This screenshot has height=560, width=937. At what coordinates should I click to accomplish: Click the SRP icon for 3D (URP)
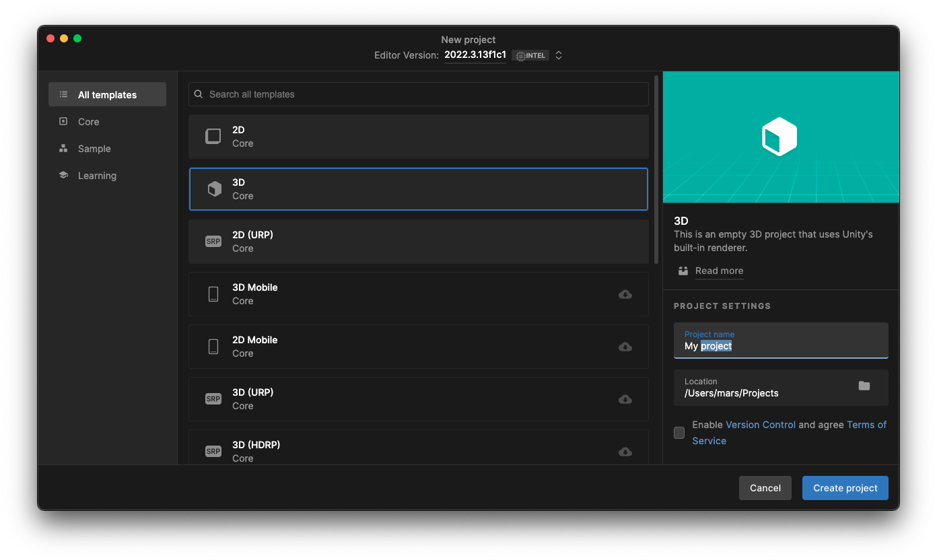coord(213,399)
